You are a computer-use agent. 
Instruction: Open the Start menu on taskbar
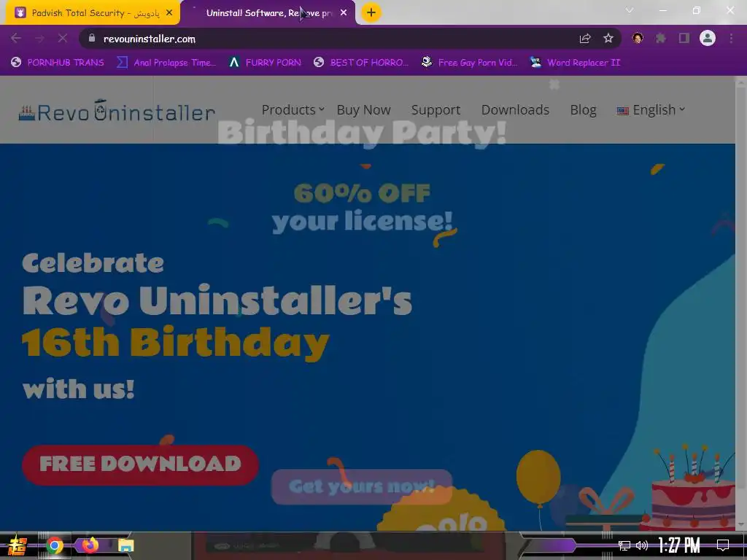tap(18, 545)
